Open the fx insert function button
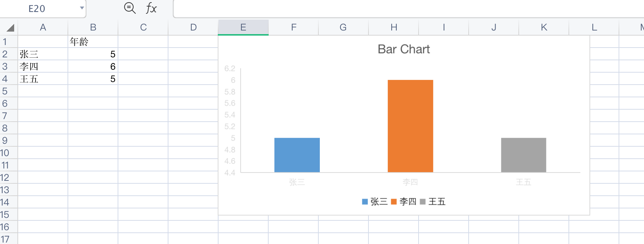The height and width of the screenshot is (244, 644). [x=151, y=8]
